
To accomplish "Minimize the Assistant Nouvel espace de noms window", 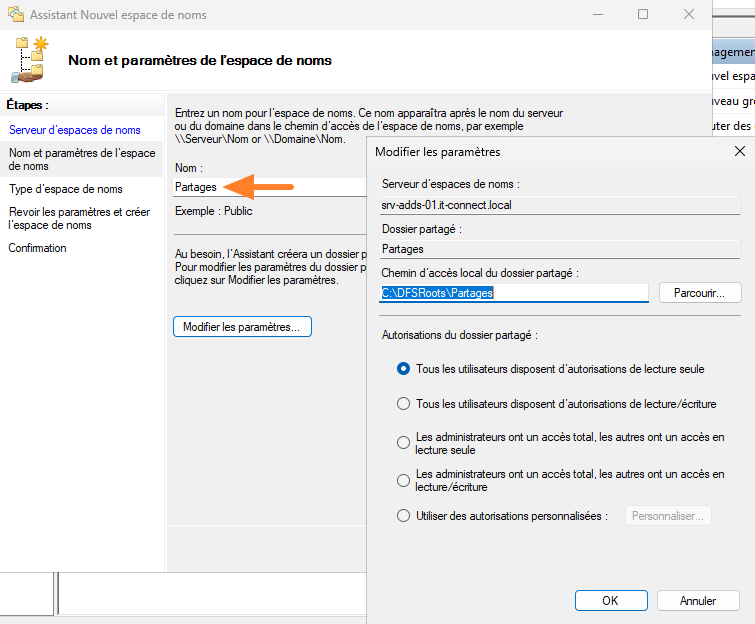I will (598, 15).
